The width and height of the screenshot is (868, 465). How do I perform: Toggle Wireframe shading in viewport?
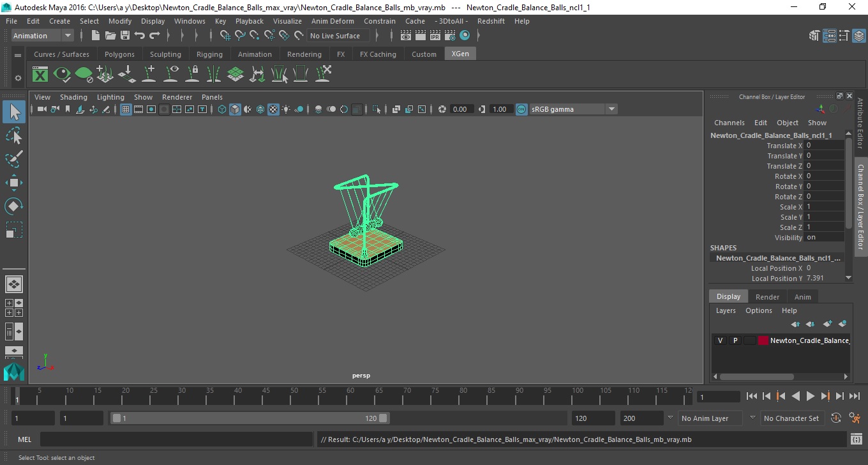(222, 109)
